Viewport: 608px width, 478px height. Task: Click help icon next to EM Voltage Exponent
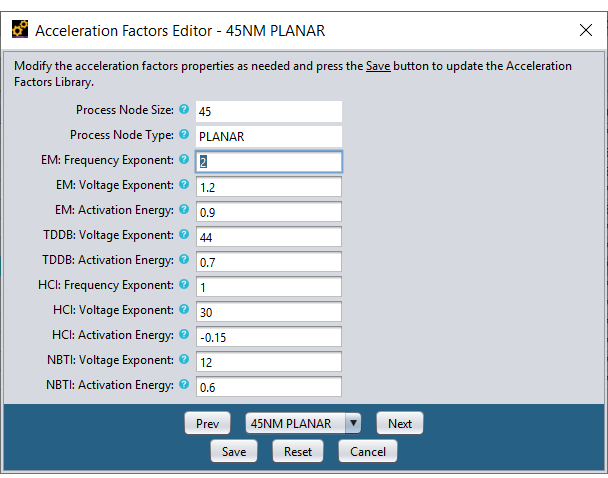click(x=184, y=184)
